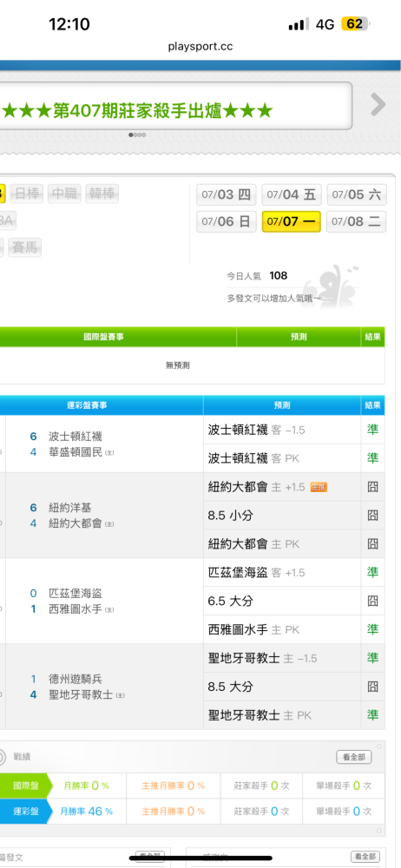This screenshot has width=401, height=868.
Task: Select the blue 運彩盤 record label
Action: pos(25,811)
